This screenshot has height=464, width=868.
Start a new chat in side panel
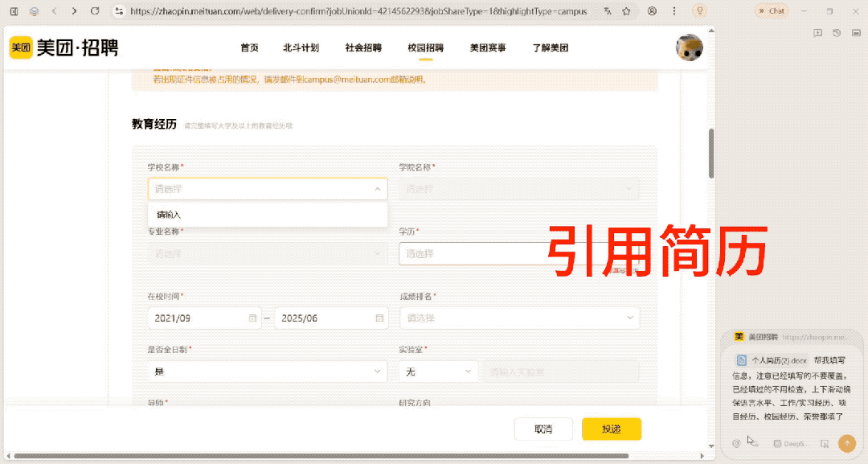click(x=817, y=33)
